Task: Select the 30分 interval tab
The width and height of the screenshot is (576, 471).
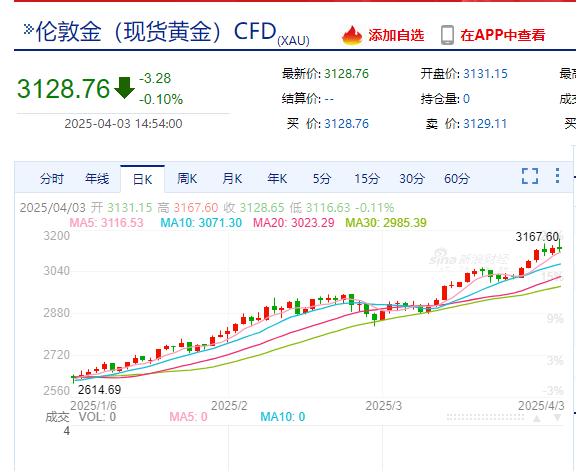Action: [412, 179]
